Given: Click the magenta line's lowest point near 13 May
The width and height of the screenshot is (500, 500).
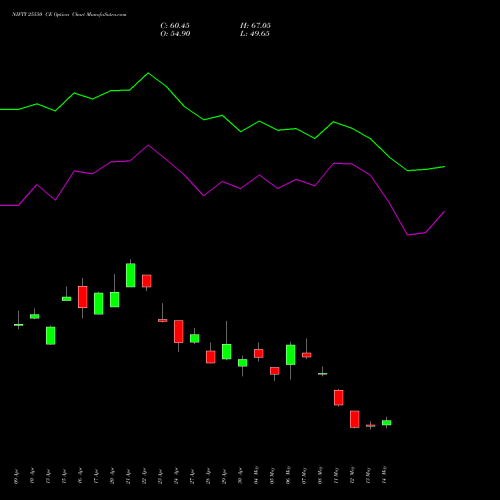Looking at the screenshot, I should pyautogui.click(x=408, y=235).
